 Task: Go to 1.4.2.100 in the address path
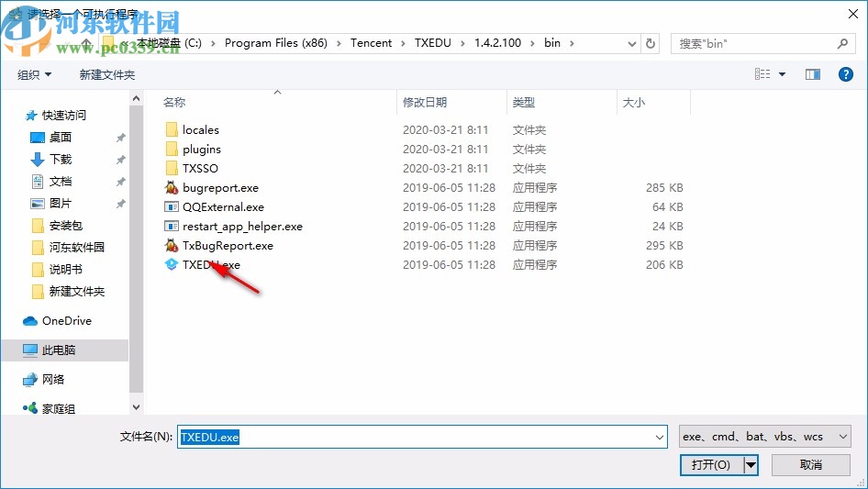(497, 43)
